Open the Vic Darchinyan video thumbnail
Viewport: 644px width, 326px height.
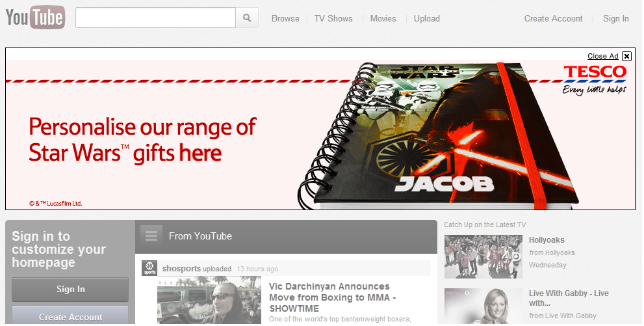click(x=209, y=300)
